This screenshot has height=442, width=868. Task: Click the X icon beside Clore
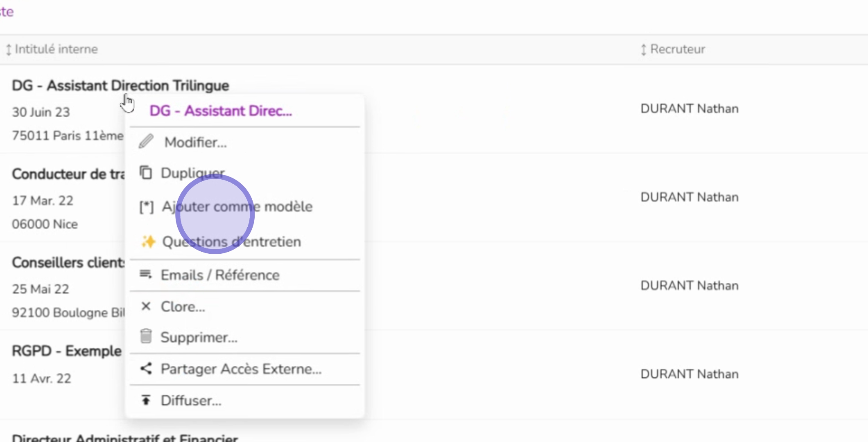click(x=146, y=306)
